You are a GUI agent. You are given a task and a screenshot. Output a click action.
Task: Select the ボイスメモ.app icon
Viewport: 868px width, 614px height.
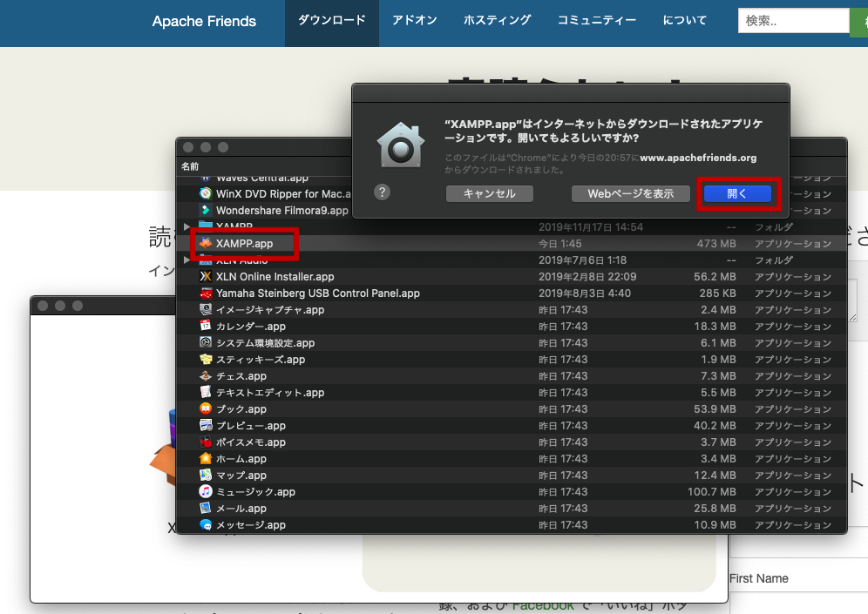tap(206, 442)
